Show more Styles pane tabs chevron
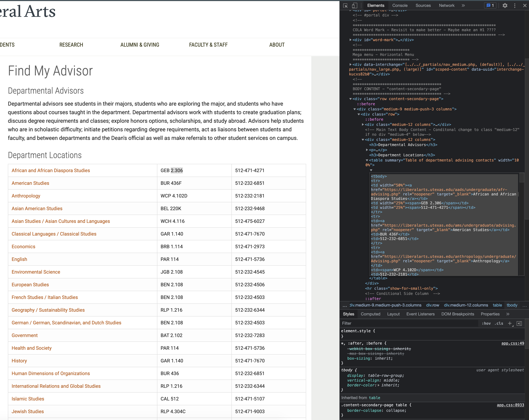The width and height of the screenshot is (529, 420). coord(508,314)
